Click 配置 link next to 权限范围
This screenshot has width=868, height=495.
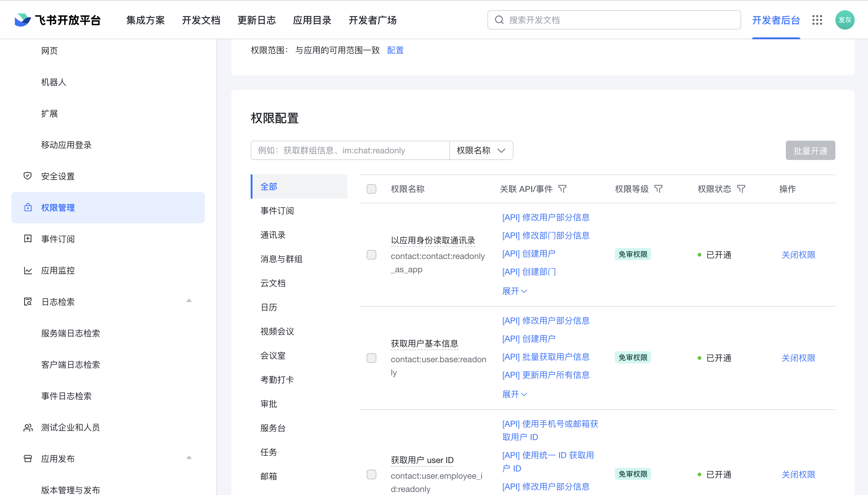pyautogui.click(x=395, y=50)
